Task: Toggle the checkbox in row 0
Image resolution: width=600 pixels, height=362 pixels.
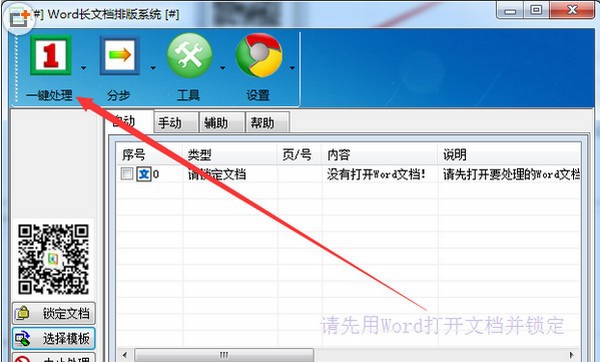Action: [127, 174]
